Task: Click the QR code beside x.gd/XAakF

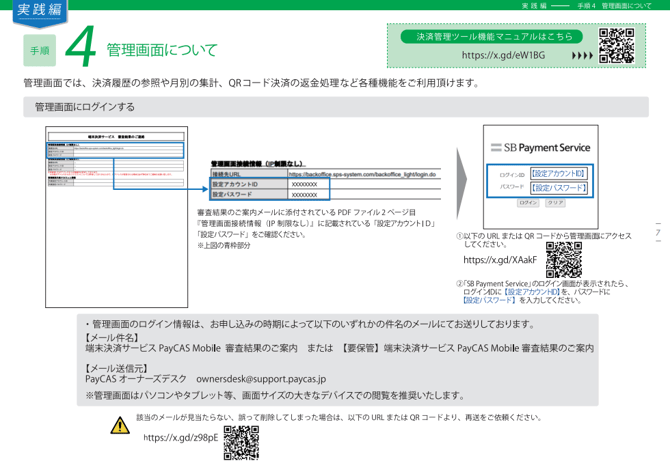Action: [564, 259]
